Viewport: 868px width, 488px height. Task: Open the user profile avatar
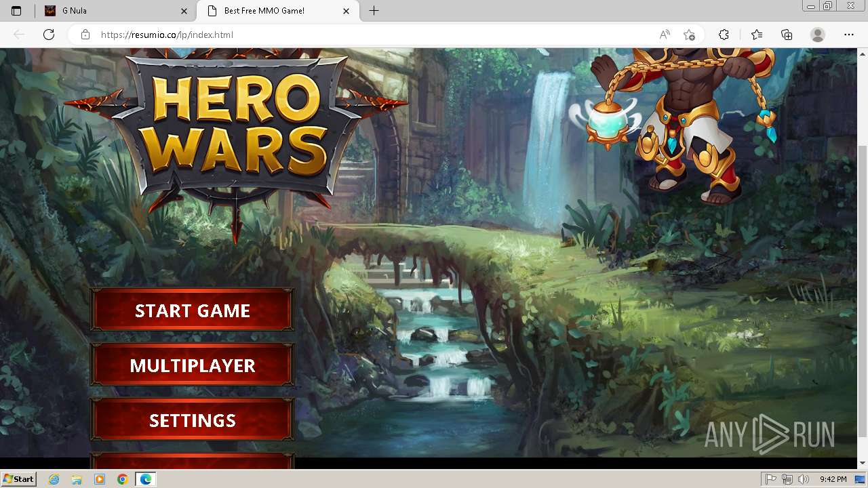click(x=818, y=35)
